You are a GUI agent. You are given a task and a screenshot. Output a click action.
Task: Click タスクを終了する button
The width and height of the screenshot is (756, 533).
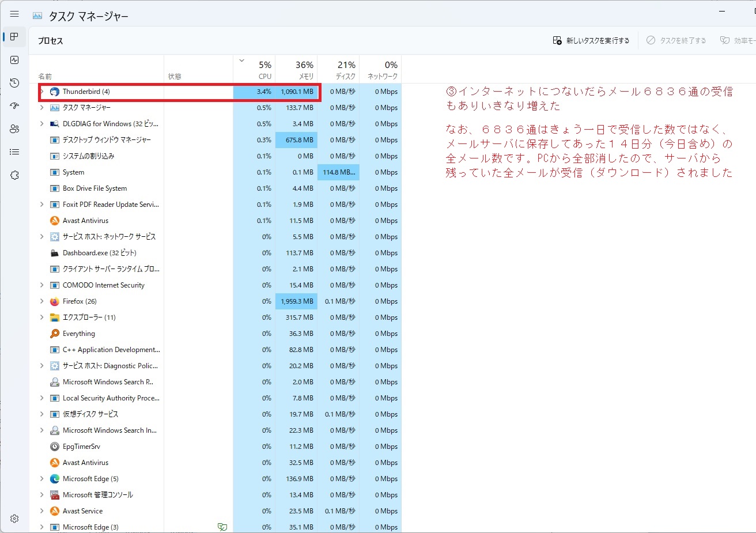[x=676, y=40]
